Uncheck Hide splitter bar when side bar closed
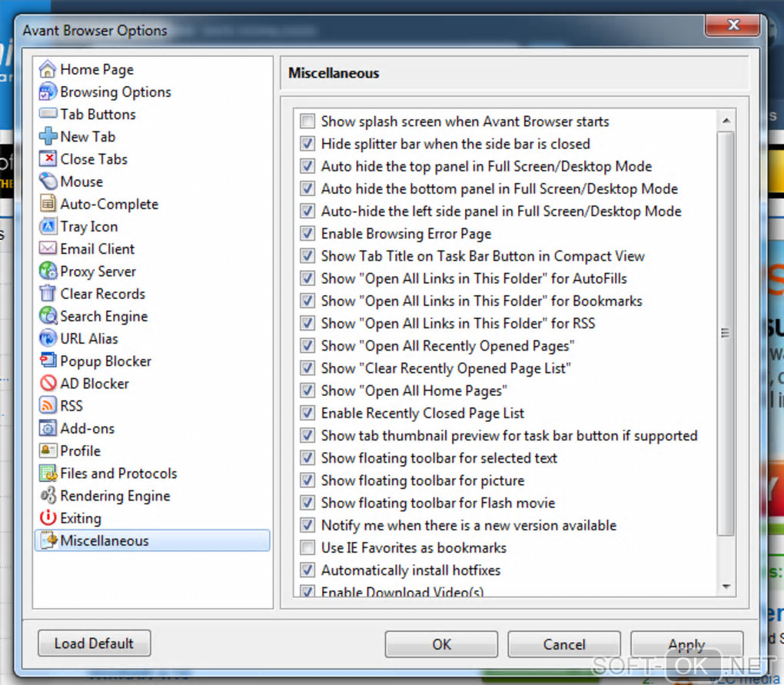The image size is (784, 685). [x=307, y=144]
